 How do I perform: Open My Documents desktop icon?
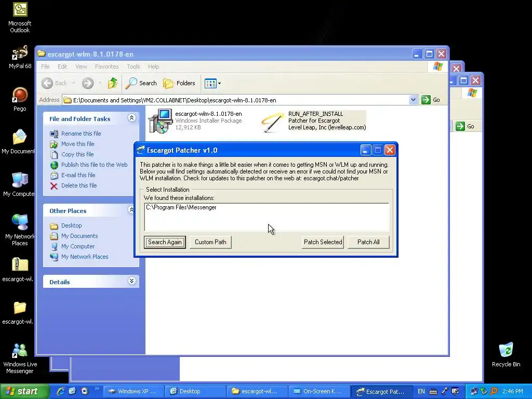18,141
